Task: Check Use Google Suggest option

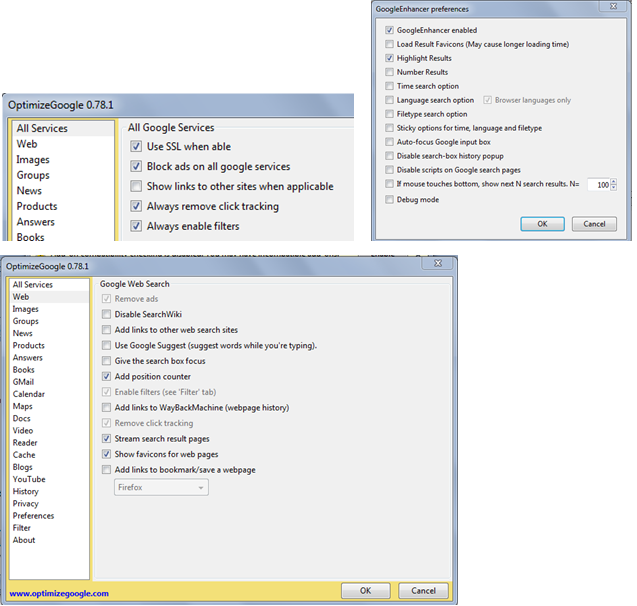Action: [x=106, y=345]
